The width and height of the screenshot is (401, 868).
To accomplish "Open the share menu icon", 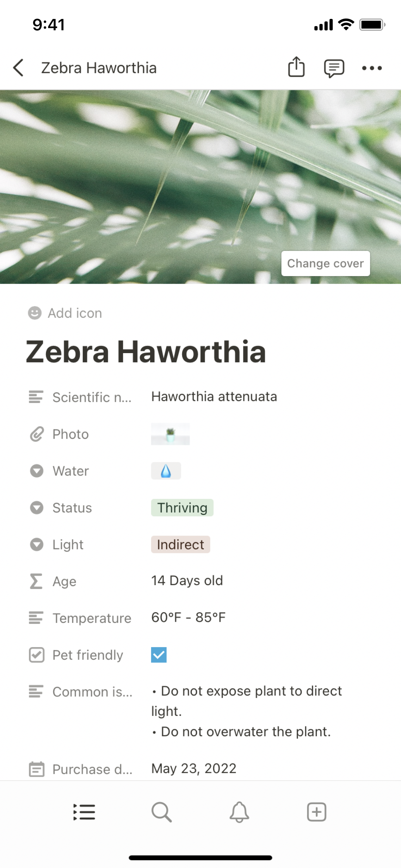I will click(x=296, y=67).
